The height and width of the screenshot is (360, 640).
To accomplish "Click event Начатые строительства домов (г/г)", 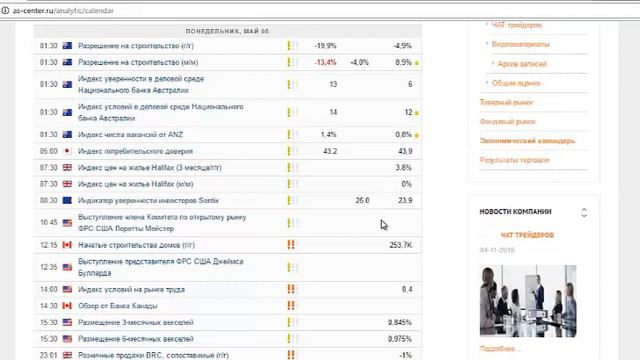I will (136, 245).
